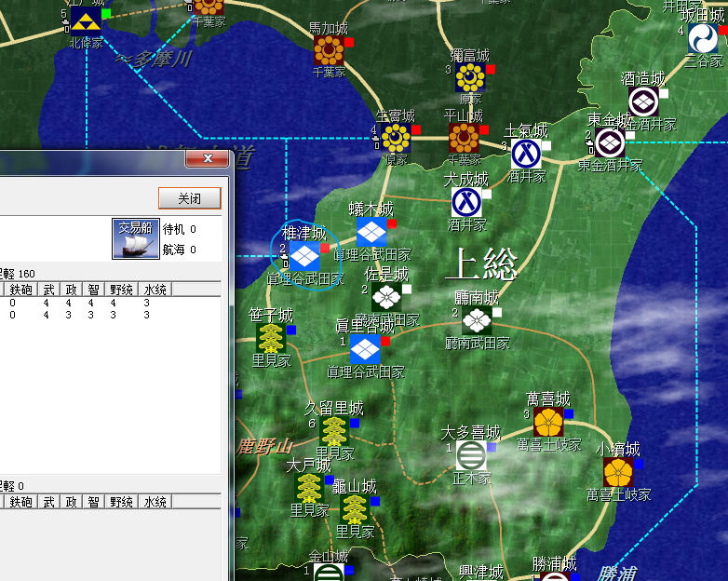Viewport: 728px width, 581px height.
Task: Click the 多摩川 river label
Action: tap(154, 59)
